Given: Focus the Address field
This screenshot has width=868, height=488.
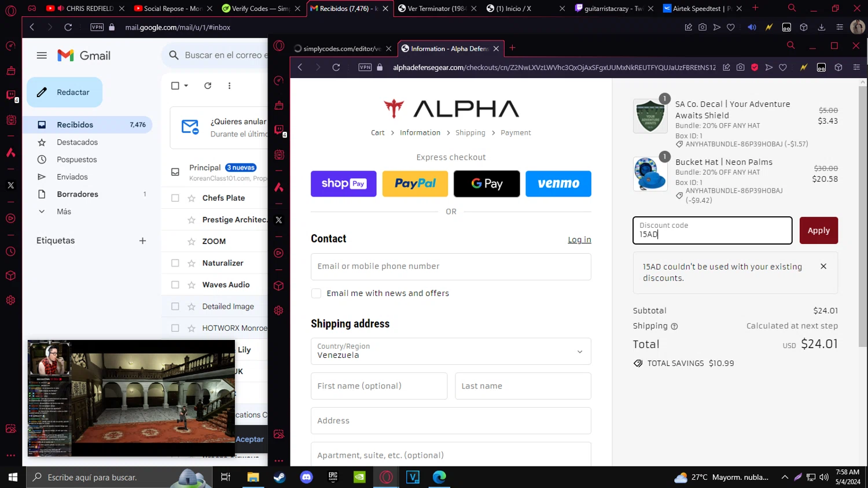Looking at the screenshot, I should [451, 420].
